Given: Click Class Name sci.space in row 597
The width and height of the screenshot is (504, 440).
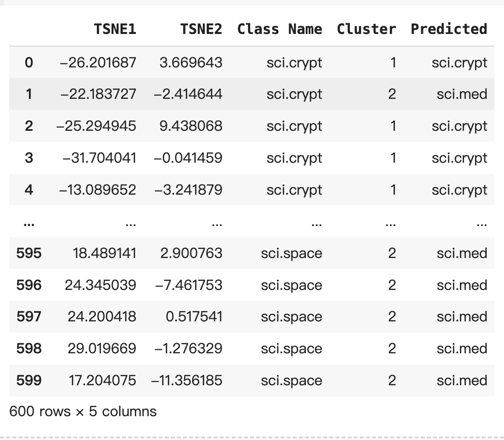Looking at the screenshot, I should pos(292,317).
